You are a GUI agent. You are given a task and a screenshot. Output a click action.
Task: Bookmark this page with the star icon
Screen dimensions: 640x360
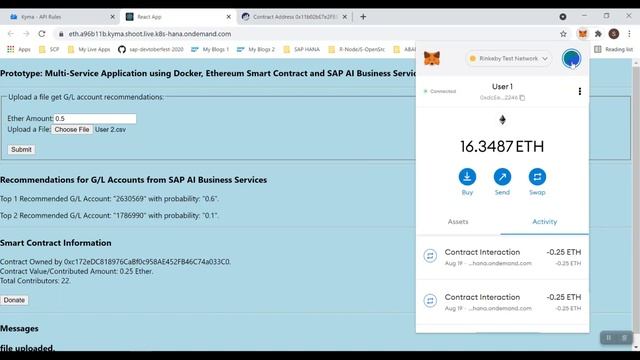(563, 34)
